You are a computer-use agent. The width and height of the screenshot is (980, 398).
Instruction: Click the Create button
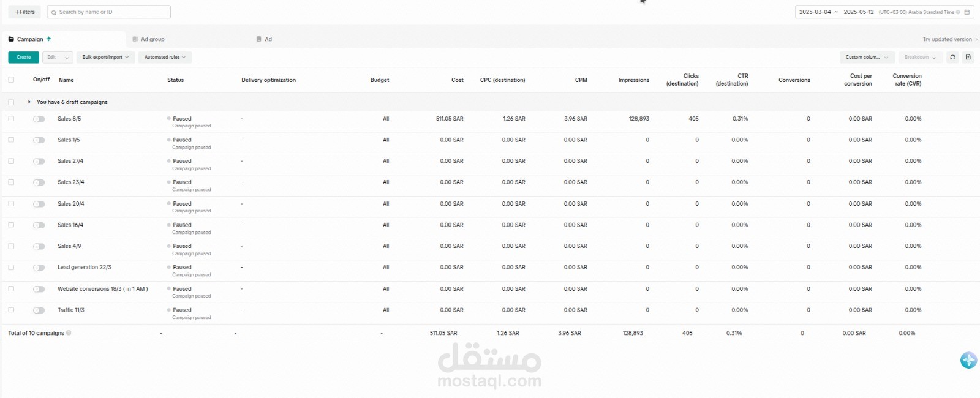click(x=24, y=57)
